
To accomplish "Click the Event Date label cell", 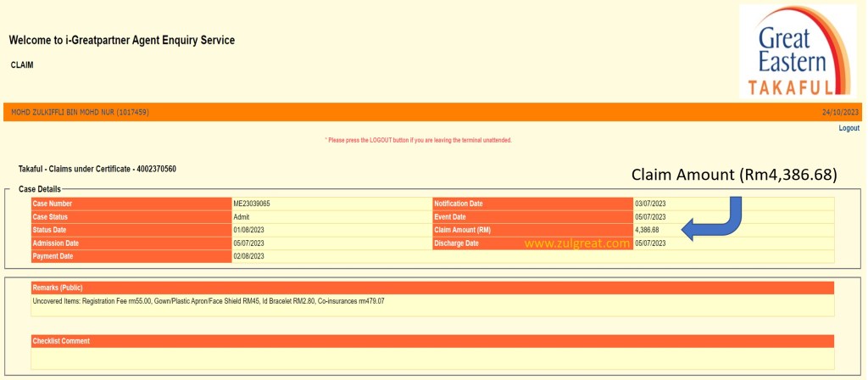I will click(532, 217).
